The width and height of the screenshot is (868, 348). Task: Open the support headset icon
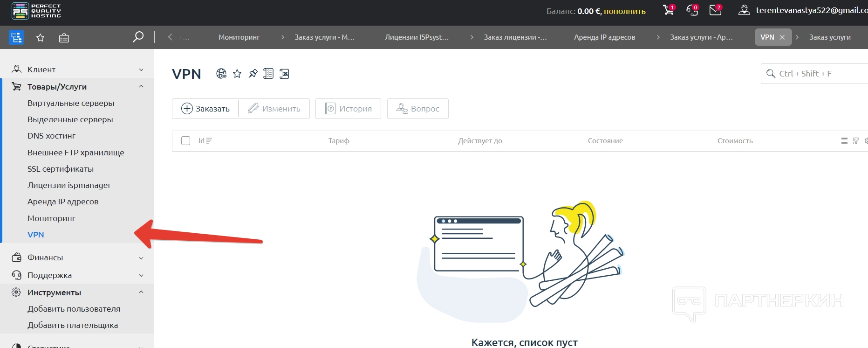[692, 10]
